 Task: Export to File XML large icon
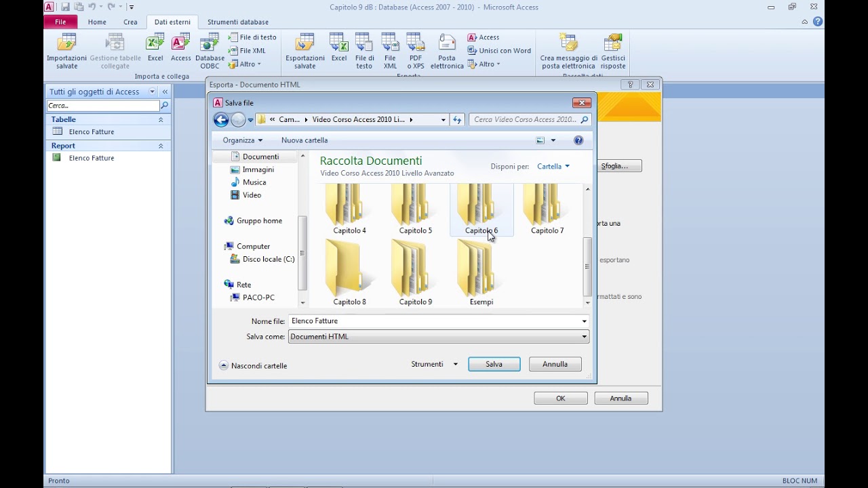click(390, 51)
